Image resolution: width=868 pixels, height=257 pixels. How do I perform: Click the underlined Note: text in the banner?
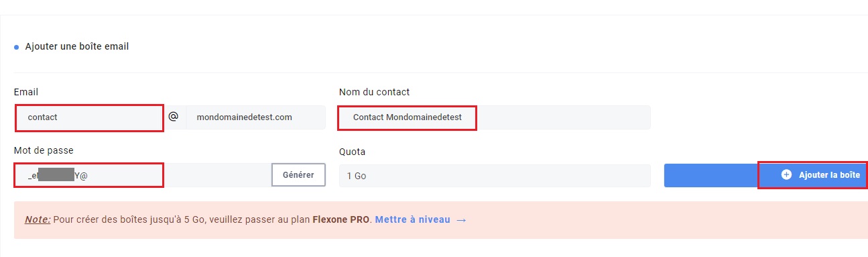point(38,219)
